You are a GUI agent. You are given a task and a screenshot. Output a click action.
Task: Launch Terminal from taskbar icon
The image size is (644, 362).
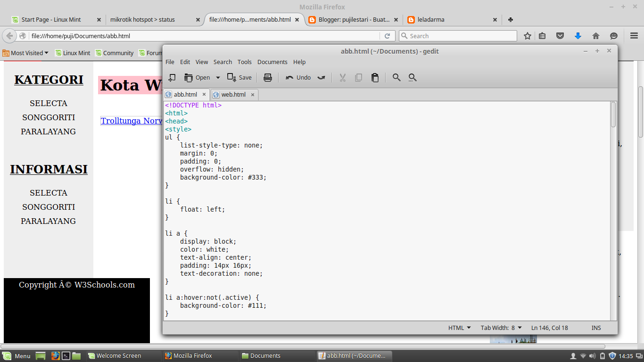66,356
